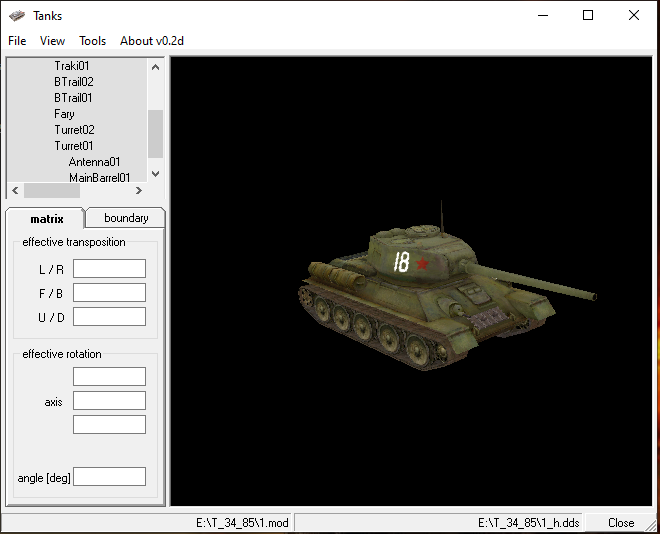
Task: Click the tree scroll left arrow
Action: click(16, 191)
